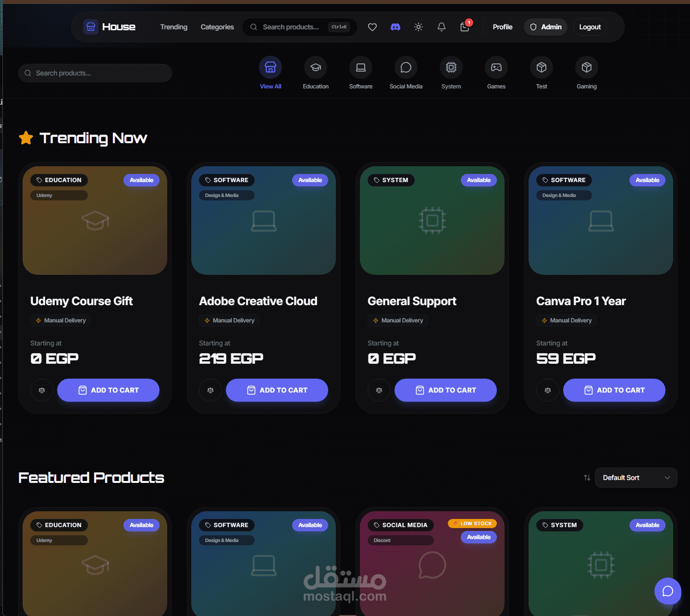
Task: Compare General Support scales icon
Action: (379, 390)
